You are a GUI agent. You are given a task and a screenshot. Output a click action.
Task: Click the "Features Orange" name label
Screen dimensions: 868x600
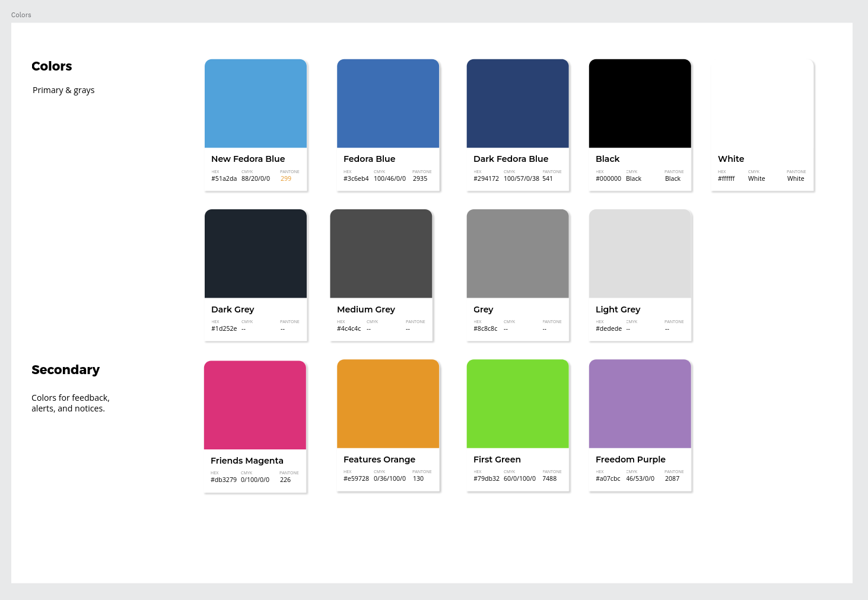click(x=380, y=459)
